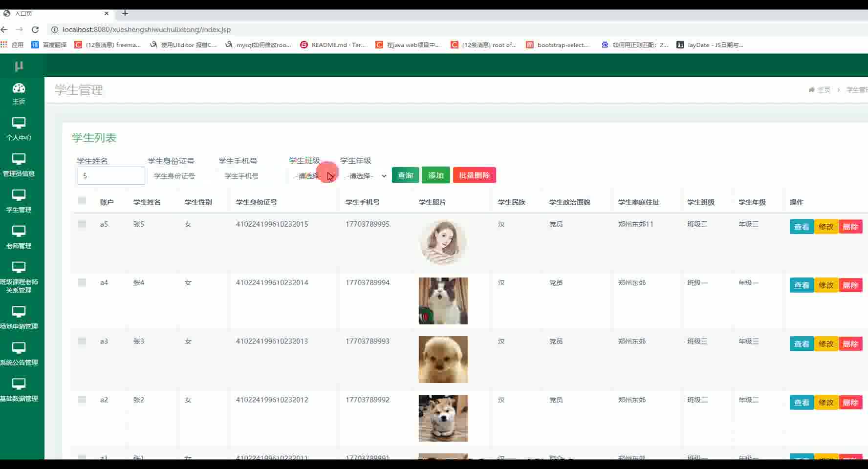Viewport: 868px width, 469px height.
Task: Click 修改 for student 张4
Action: [x=826, y=285]
